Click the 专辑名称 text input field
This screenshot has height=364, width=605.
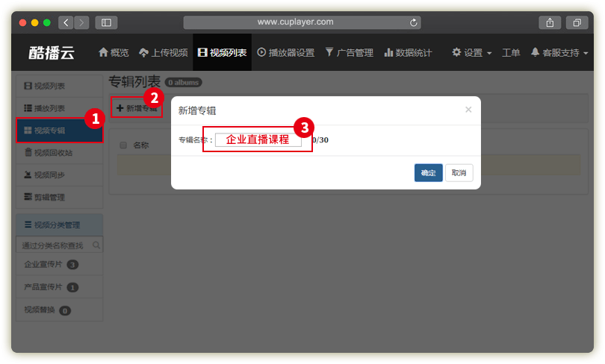258,139
